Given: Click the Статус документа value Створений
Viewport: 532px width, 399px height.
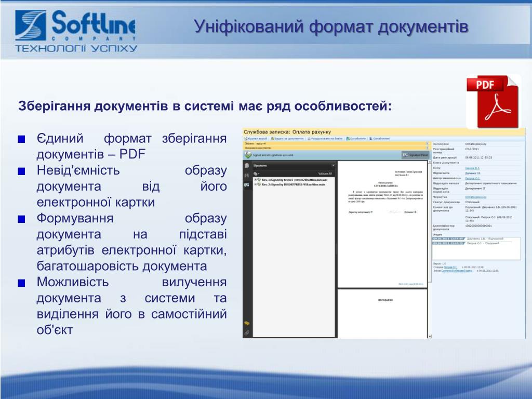Looking at the screenshot, I should click(472, 202).
